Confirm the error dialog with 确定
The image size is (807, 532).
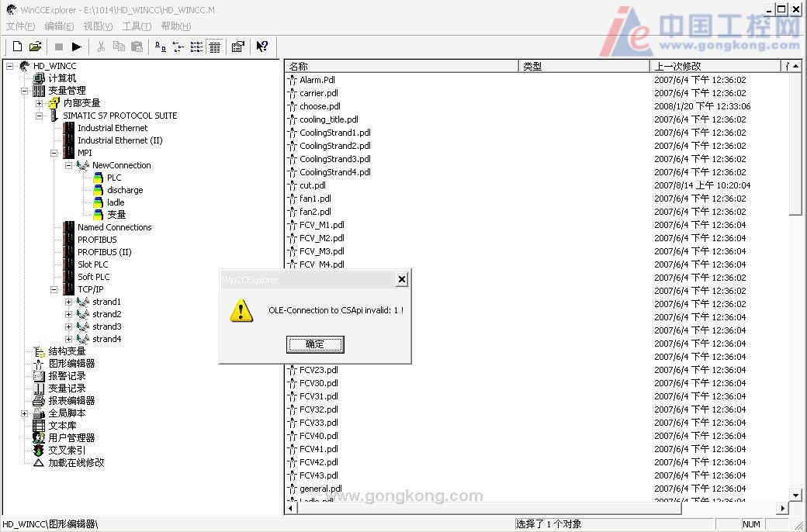[315, 344]
